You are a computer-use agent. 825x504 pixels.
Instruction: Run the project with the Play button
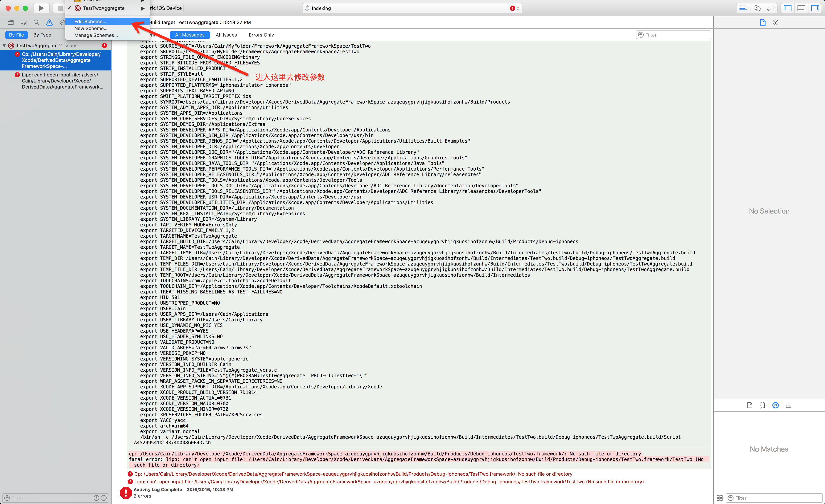click(41, 8)
